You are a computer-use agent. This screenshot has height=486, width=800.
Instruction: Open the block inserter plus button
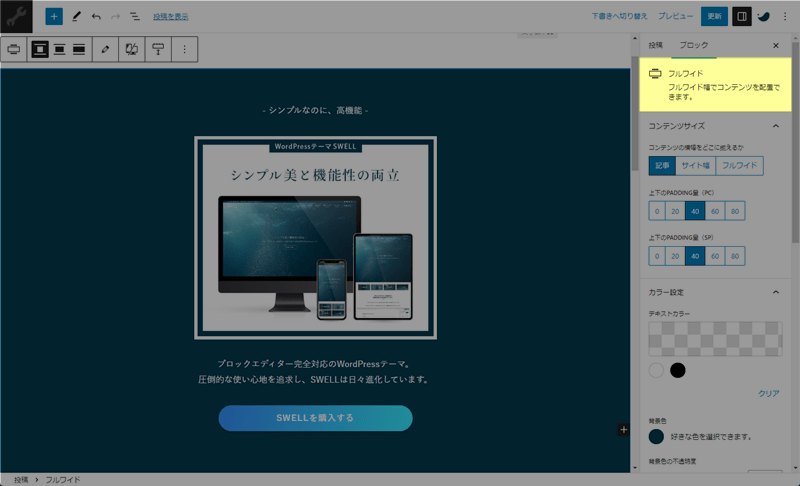[x=54, y=16]
